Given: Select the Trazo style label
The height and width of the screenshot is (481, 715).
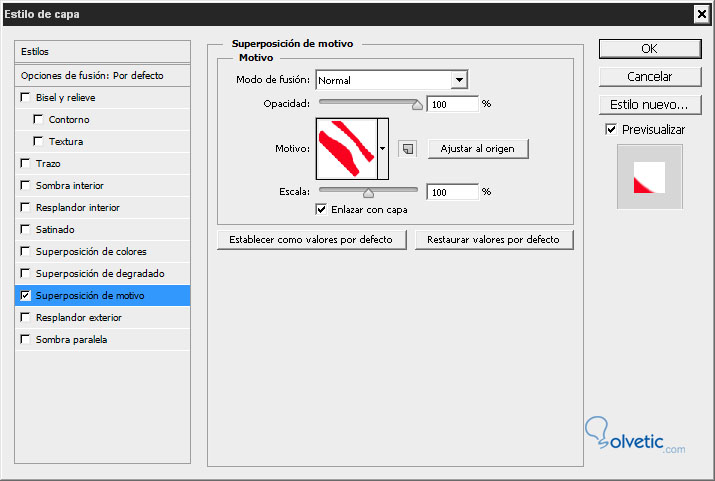Looking at the screenshot, I should pos(48,164).
